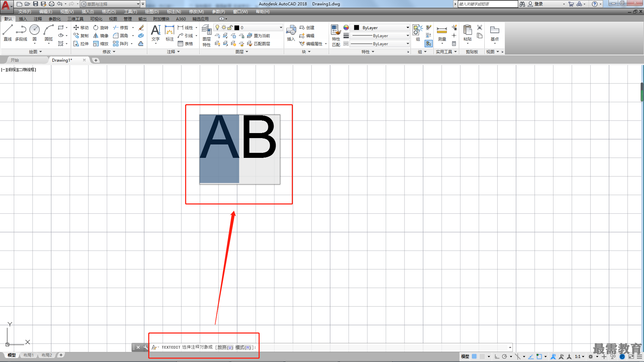Switch to the 布局1 layout tab
The image size is (644, 362).
[x=29, y=355]
